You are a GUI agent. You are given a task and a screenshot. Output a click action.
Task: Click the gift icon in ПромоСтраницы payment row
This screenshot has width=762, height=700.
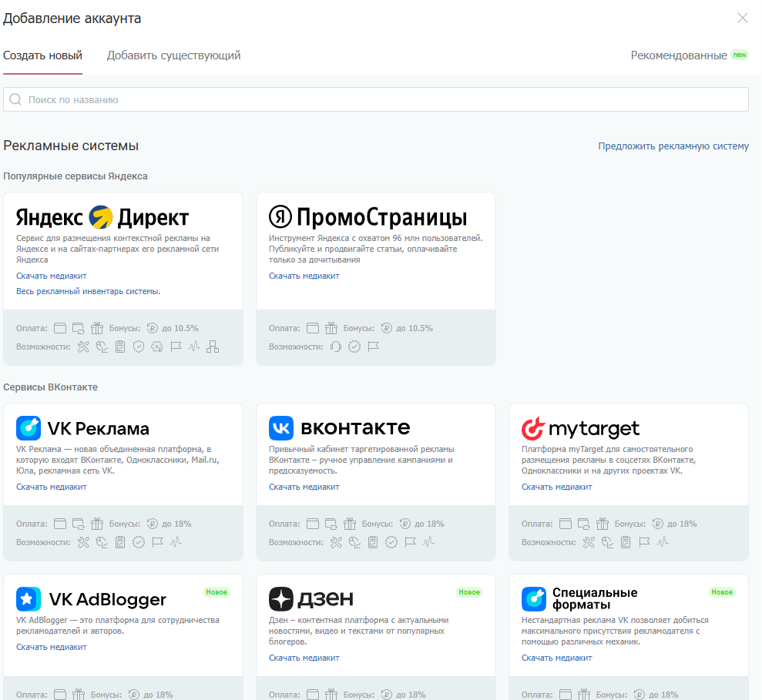pos(331,328)
